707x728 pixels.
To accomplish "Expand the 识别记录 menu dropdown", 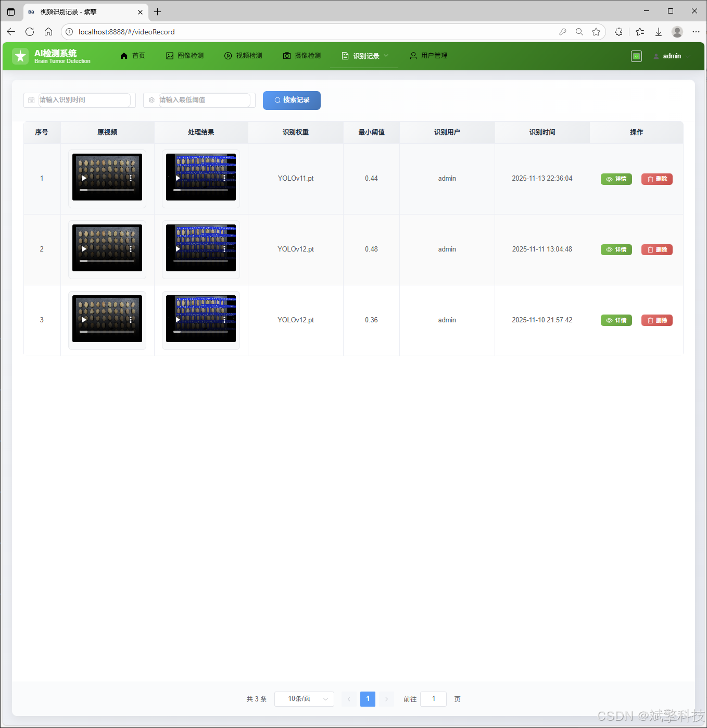I will [x=365, y=56].
